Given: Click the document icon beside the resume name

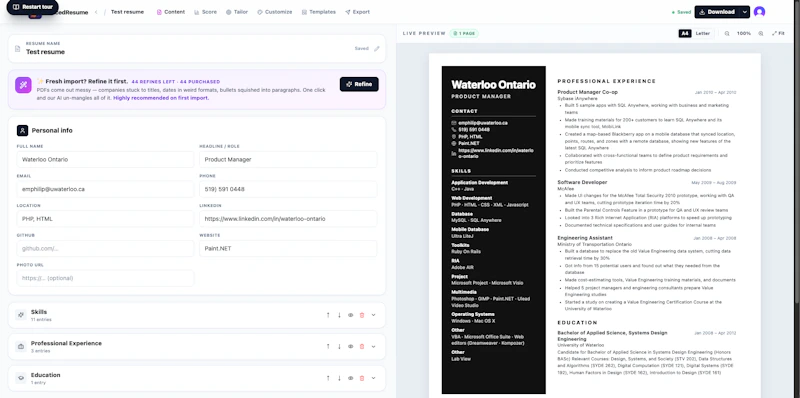Looking at the screenshot, I should [x=18, y=49].
